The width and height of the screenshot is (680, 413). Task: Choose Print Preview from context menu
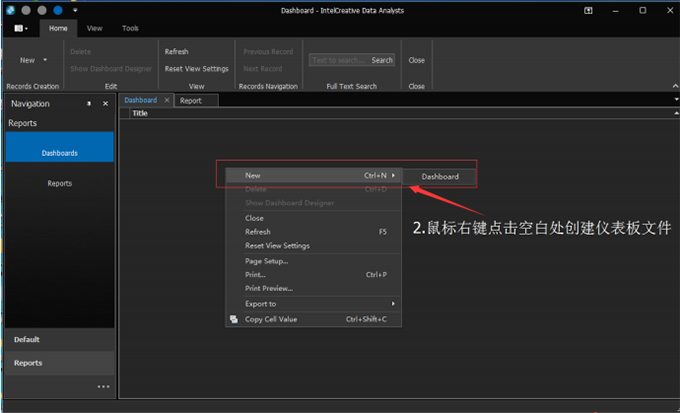(x=268, y=288)
